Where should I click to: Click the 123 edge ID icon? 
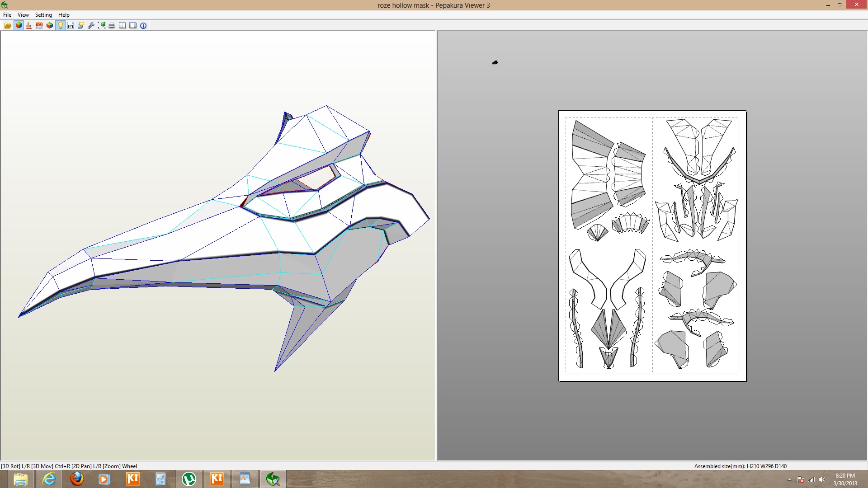(x=39, y=26)
